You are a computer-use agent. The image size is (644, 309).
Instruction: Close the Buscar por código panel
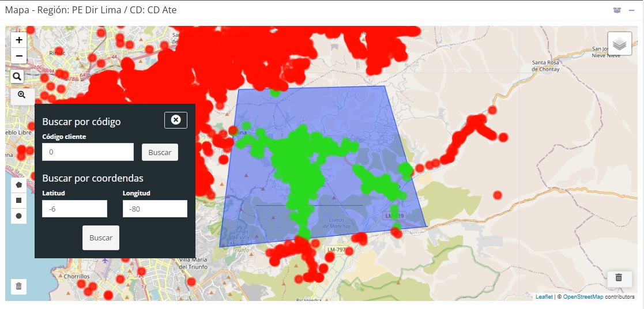point(176,119)
